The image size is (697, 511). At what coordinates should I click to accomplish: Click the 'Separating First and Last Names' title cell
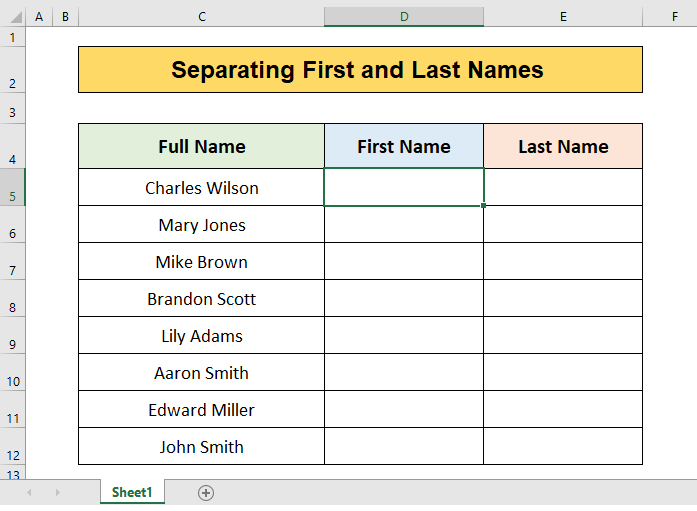360,70
